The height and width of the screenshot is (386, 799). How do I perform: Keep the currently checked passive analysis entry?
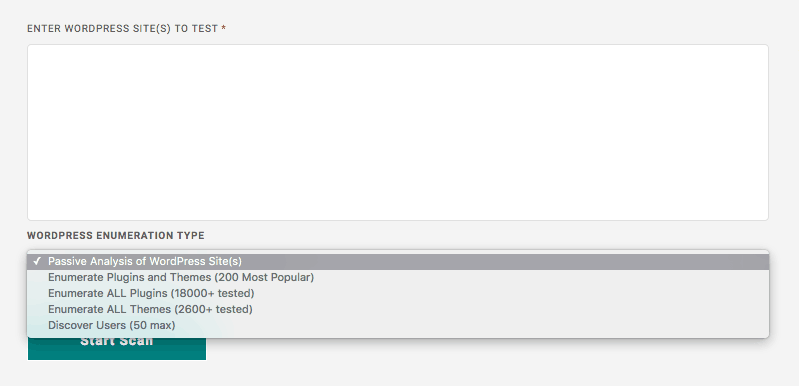(x=397, y=261)
